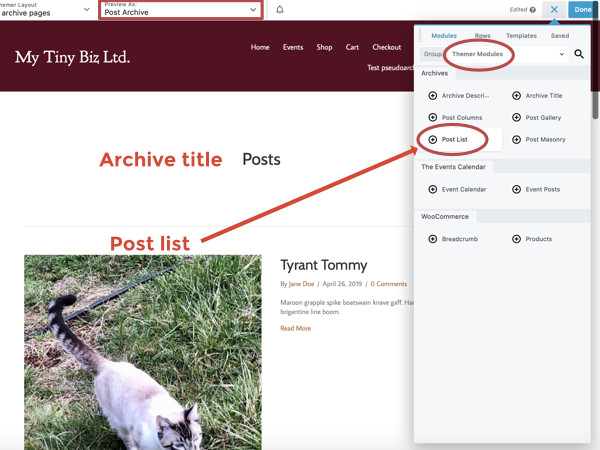
Task: Add the Archive Title module
Action: pos(537,96)
